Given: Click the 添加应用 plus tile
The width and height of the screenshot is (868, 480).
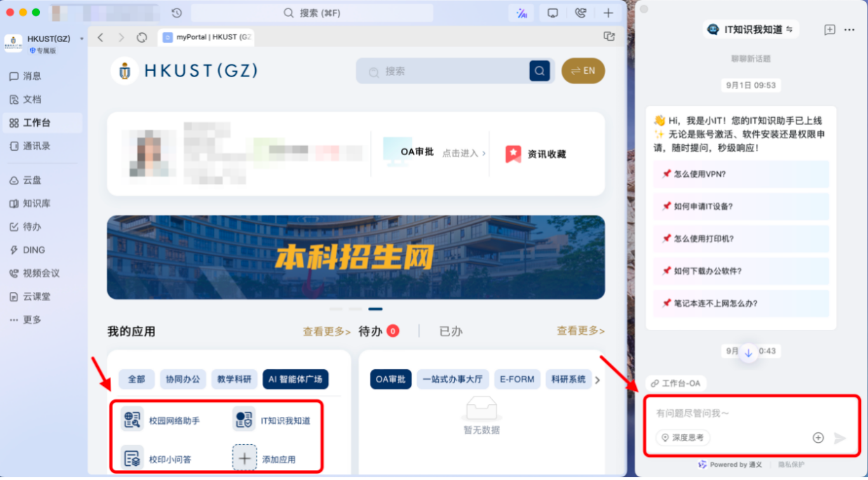Looking at the screenshot, I should click(244, 458).
